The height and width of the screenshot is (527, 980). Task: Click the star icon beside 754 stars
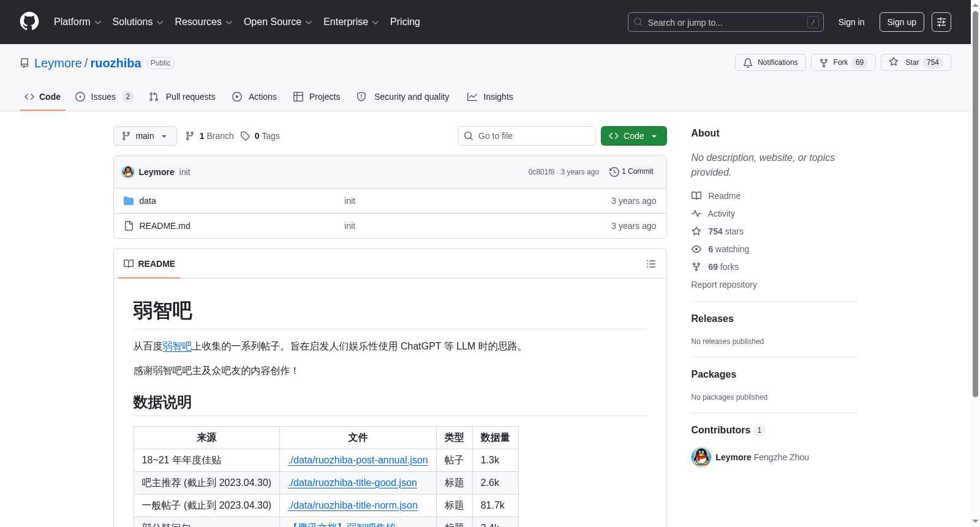(696, 231)
